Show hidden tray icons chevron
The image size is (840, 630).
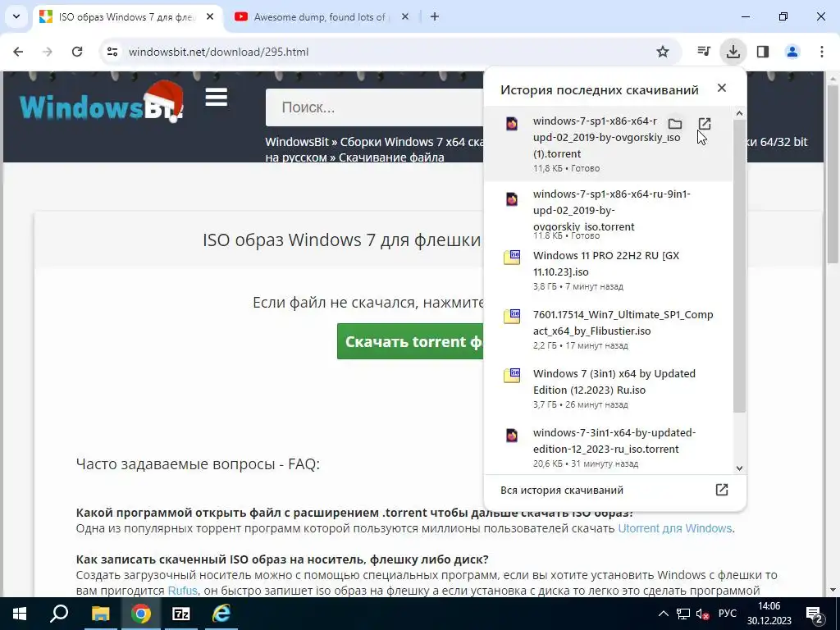point(663,614)
